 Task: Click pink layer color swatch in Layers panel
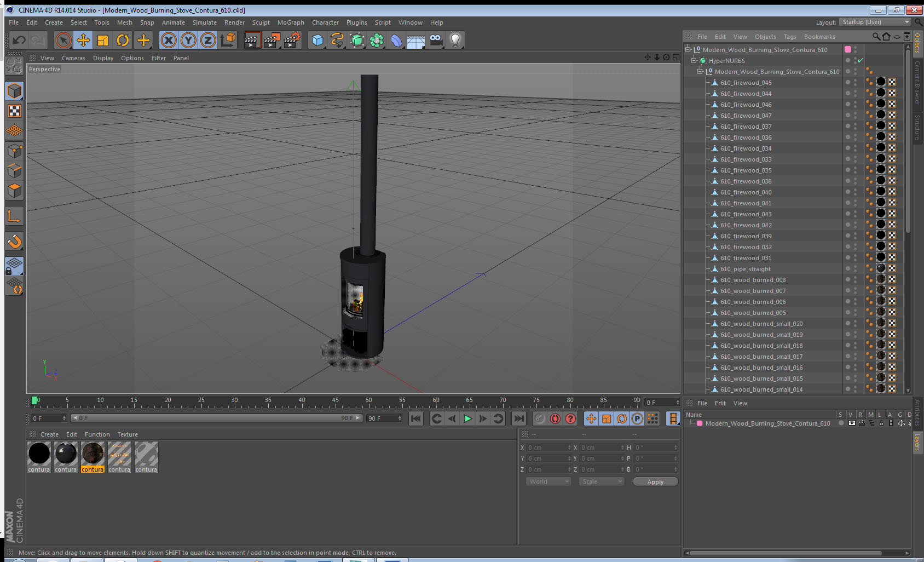700,423
